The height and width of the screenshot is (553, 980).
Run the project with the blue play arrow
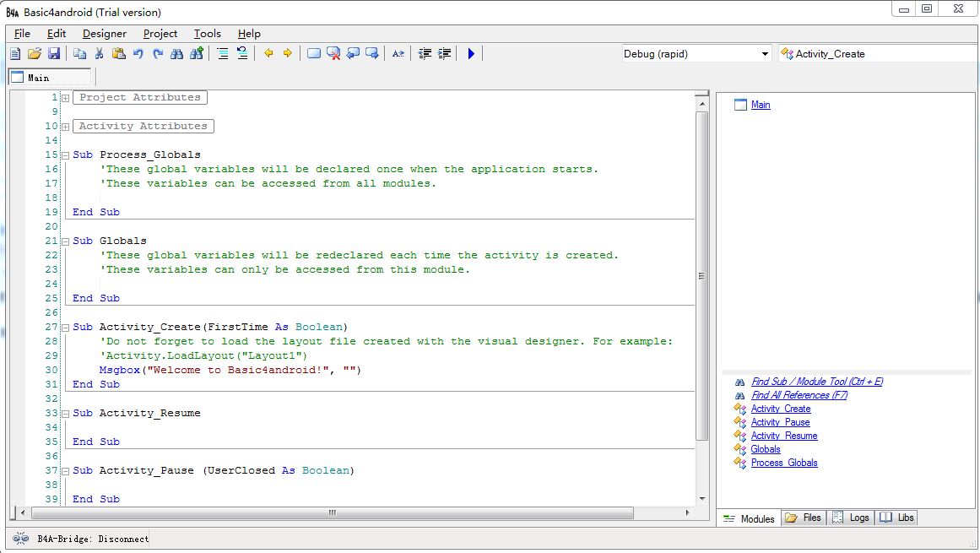point(471,54)
